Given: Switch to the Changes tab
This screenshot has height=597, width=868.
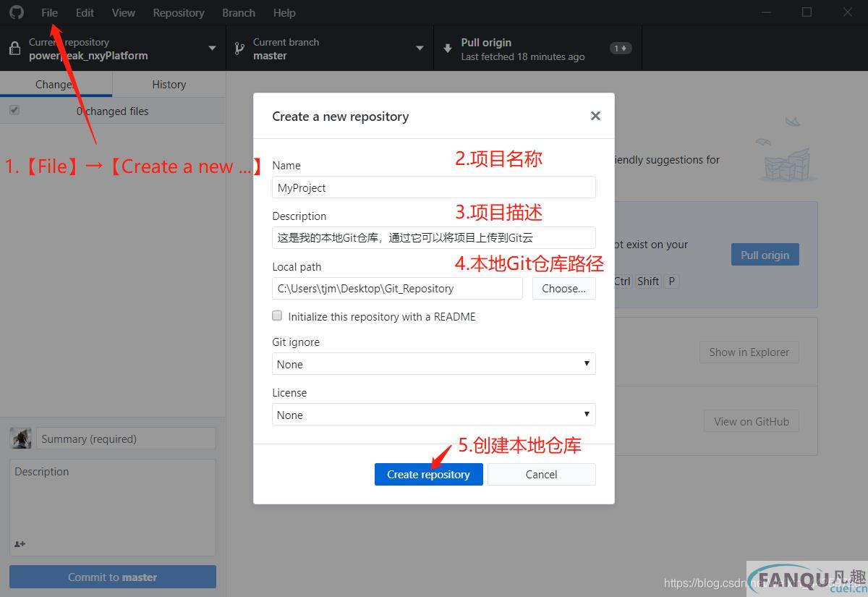Looking at the screenshot, I should click(x=56, y=84).
